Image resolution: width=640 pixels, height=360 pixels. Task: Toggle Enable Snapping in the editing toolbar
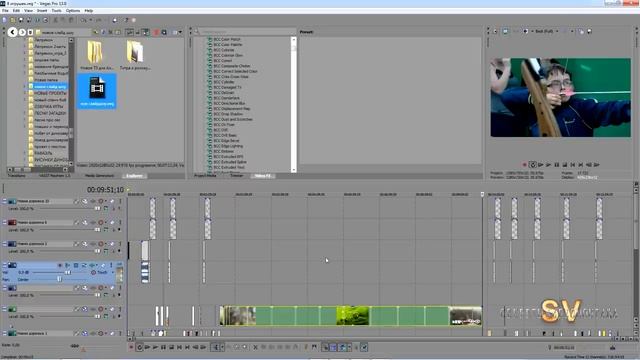click(x=325, y=347)
